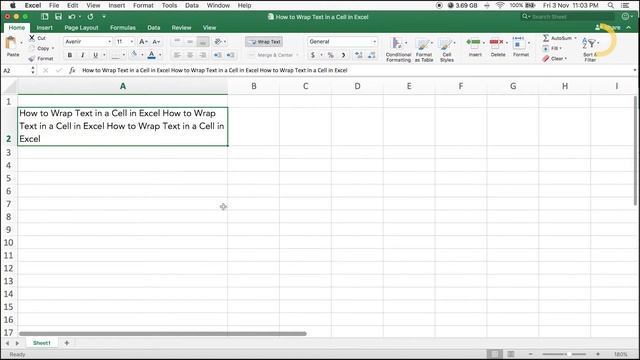This screenshot has height=360, width=640.
Task: Add a new sheet with plus button
Action: pyautogui.click(x=67, y=343)
